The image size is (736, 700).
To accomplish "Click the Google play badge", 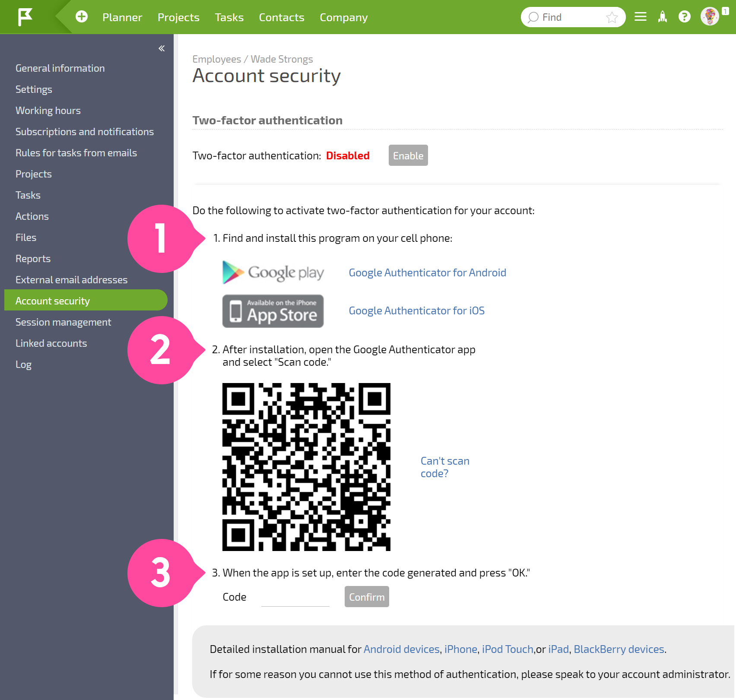I will tap(273, 272).
